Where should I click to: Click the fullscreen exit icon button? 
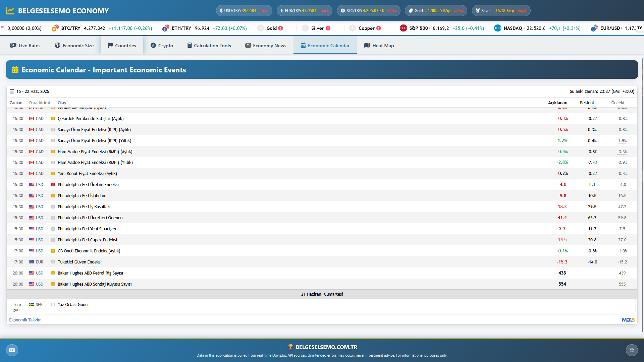coord(632,350)
